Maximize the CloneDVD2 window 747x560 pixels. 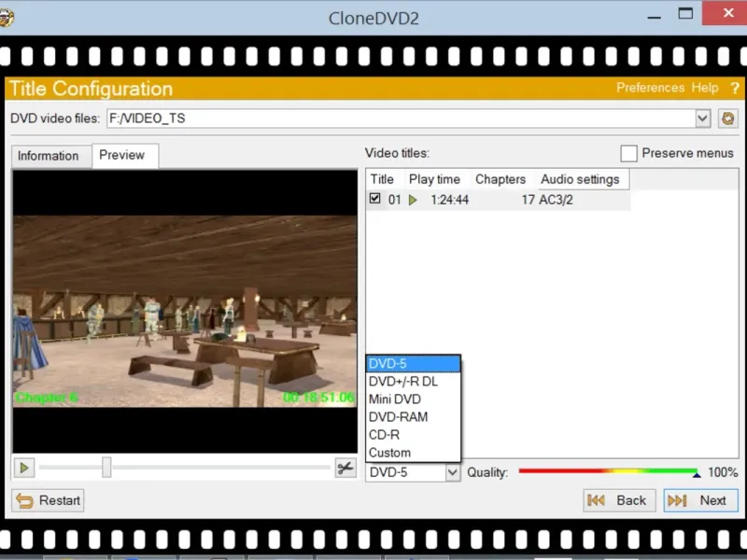click(x=685, y=14)
